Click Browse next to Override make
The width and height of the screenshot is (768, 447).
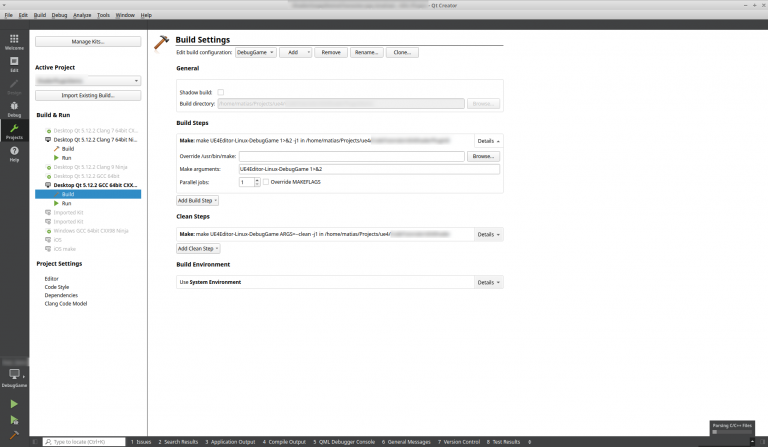click(483, 156)
